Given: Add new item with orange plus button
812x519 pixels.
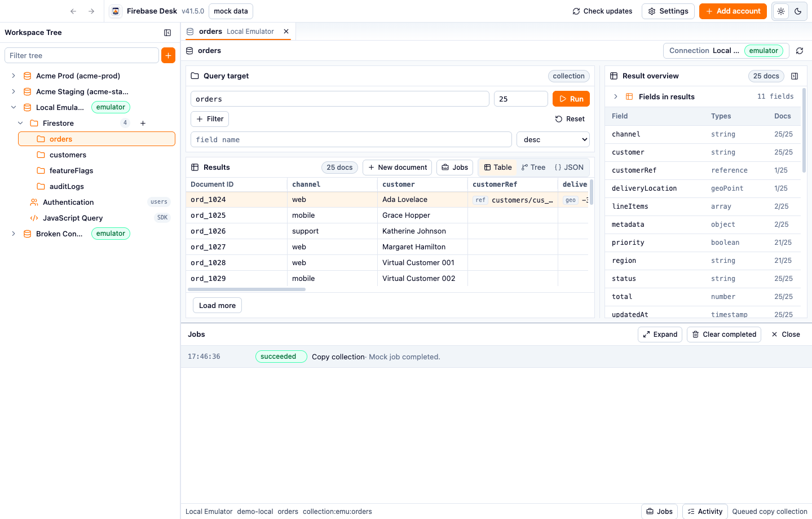Looking at the screenshot, I should click(x=168, y=55).
